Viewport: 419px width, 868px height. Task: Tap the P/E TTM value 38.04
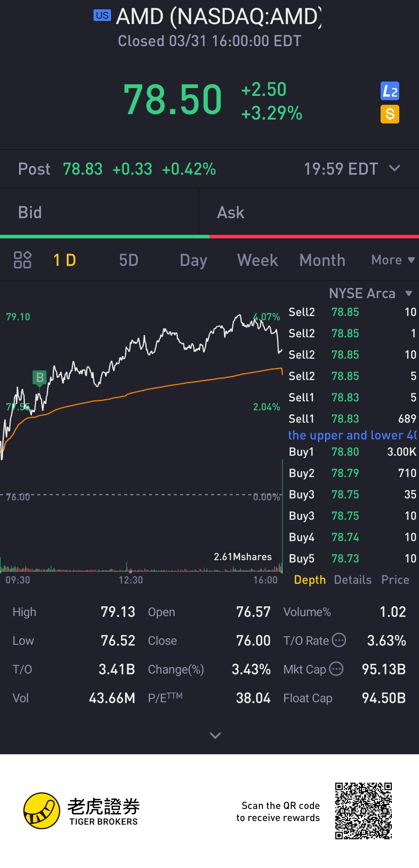[253, 698]
